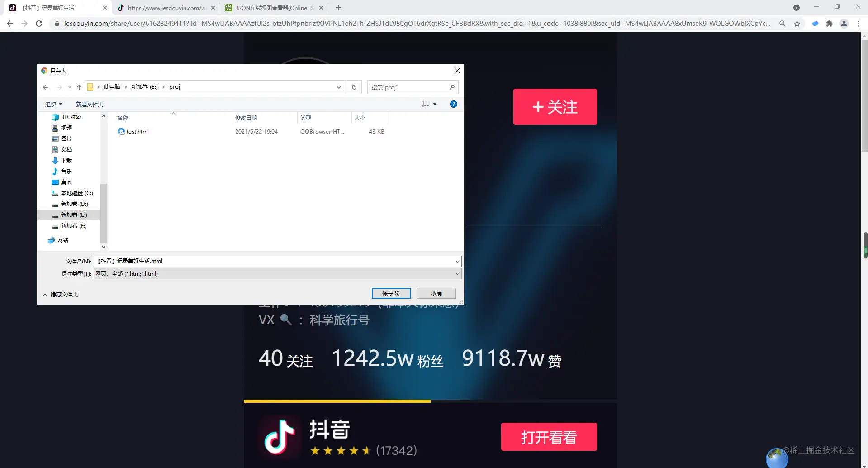Select 下载 in the navigation pane
The height and width of the screenshot is (468, 868).
click(x=66, y=161)
